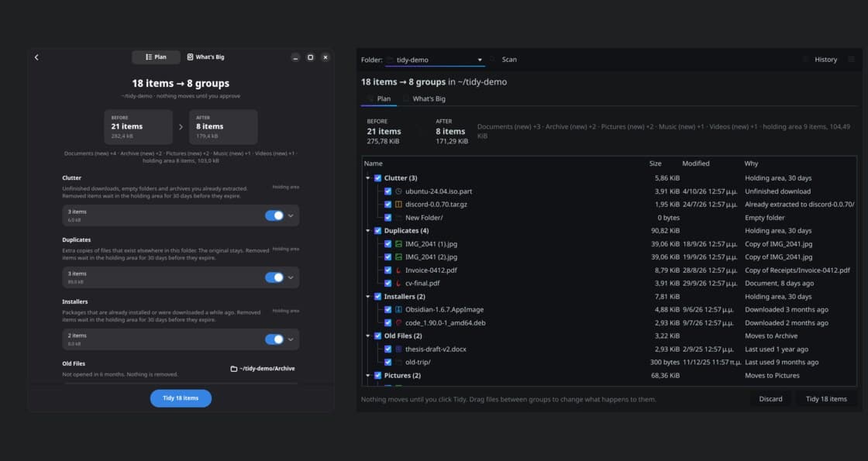Uncheck the Clutter (3) group checkbox
This screenshot has height=461, width=868.
point(377,178)
